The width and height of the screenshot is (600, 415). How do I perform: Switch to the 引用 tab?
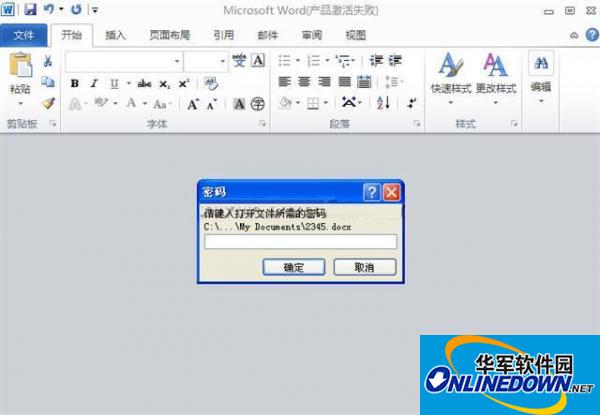[x=223, y=35]
